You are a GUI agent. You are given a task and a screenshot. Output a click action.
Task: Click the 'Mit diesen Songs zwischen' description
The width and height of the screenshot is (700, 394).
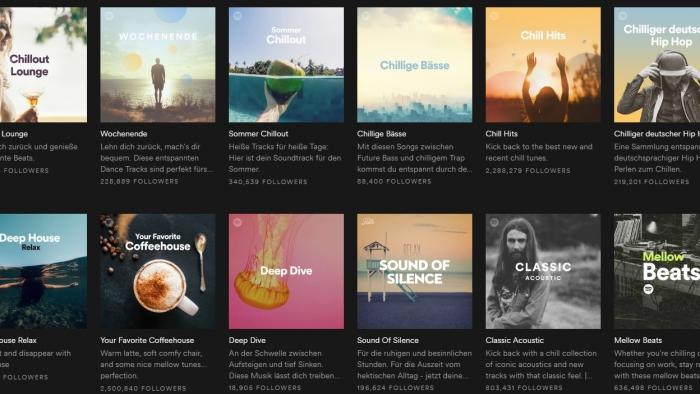click(x=414, y=158)
